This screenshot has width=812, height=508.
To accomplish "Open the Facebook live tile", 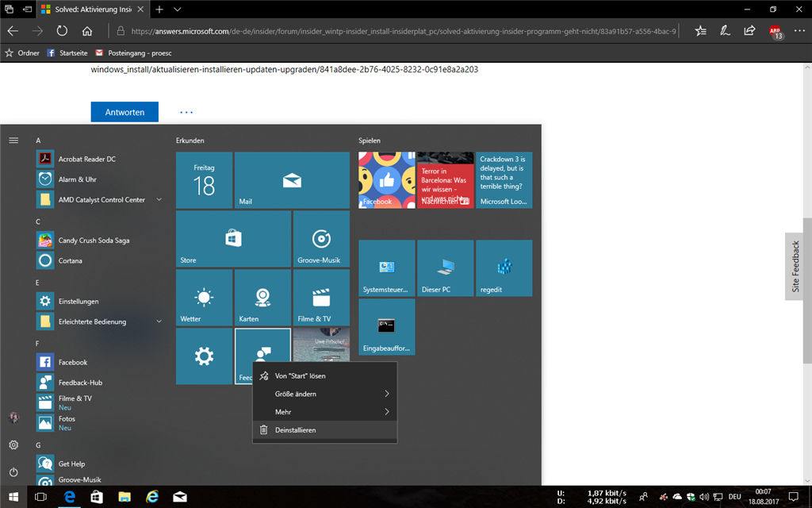I will [x=387, y=180].
